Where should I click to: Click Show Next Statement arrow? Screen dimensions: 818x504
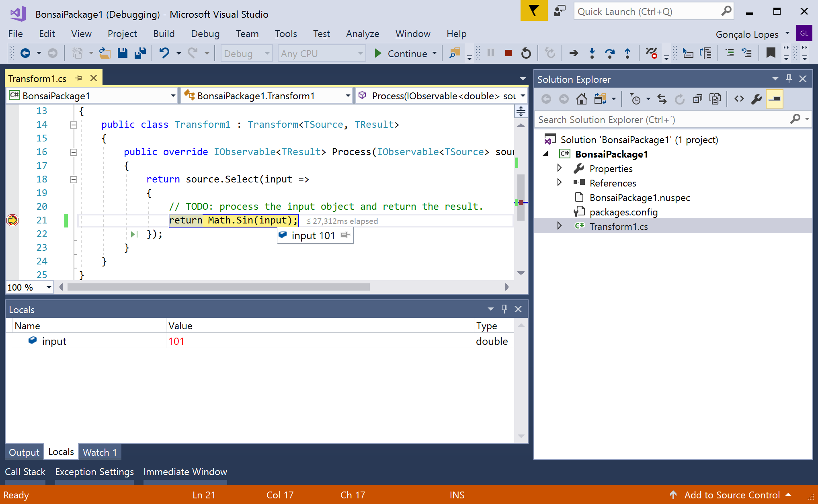574,53
